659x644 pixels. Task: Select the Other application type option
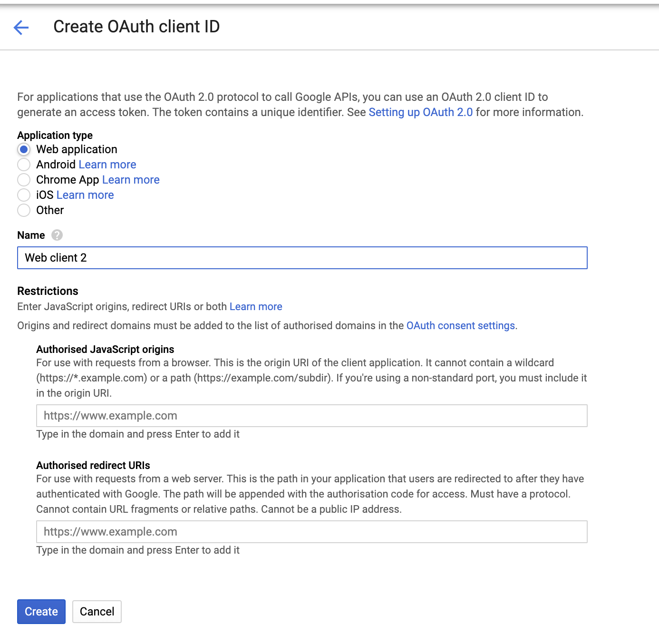24,210
